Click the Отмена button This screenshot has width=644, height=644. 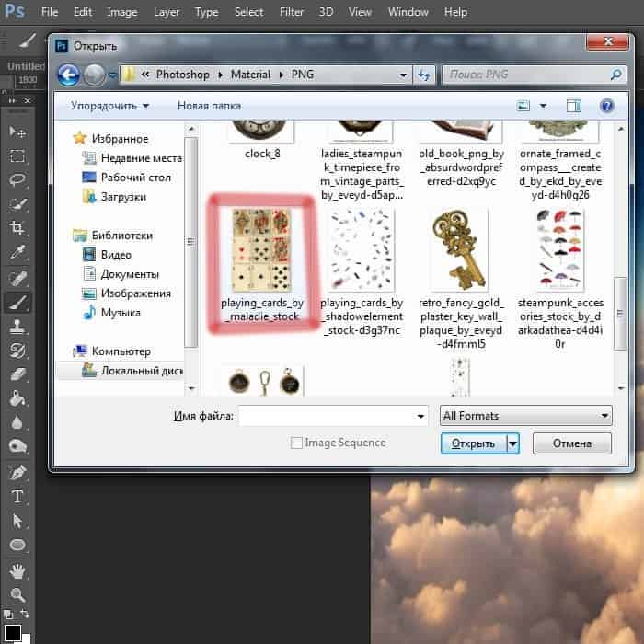point(571,443)
